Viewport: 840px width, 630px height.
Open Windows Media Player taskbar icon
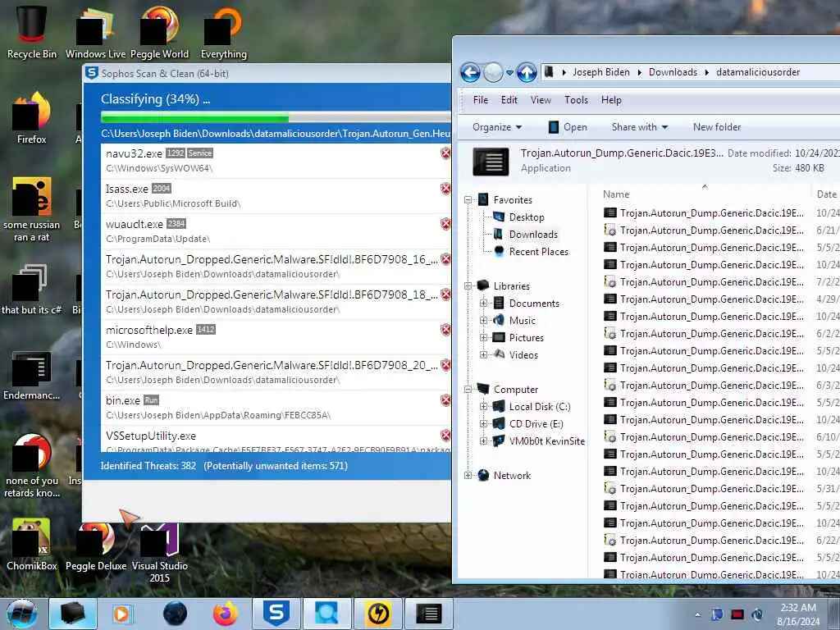click(121, 614)
